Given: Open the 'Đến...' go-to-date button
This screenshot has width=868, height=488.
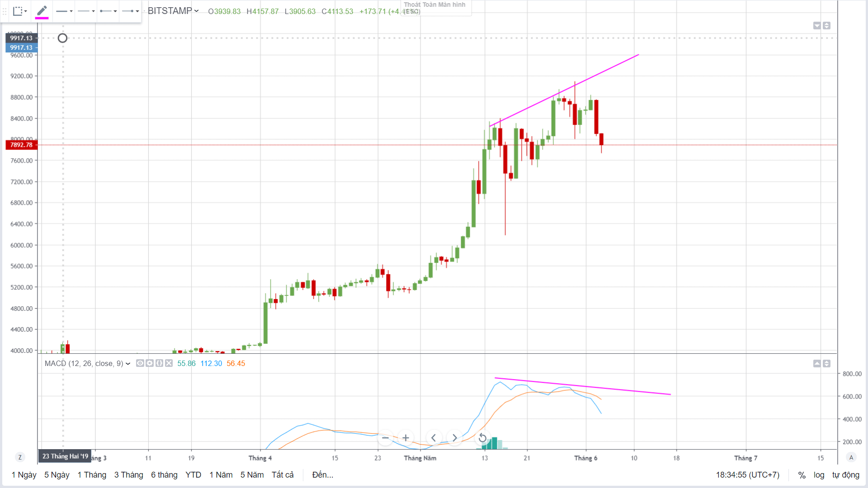Looking at the screenshot, I should (322, 475).
